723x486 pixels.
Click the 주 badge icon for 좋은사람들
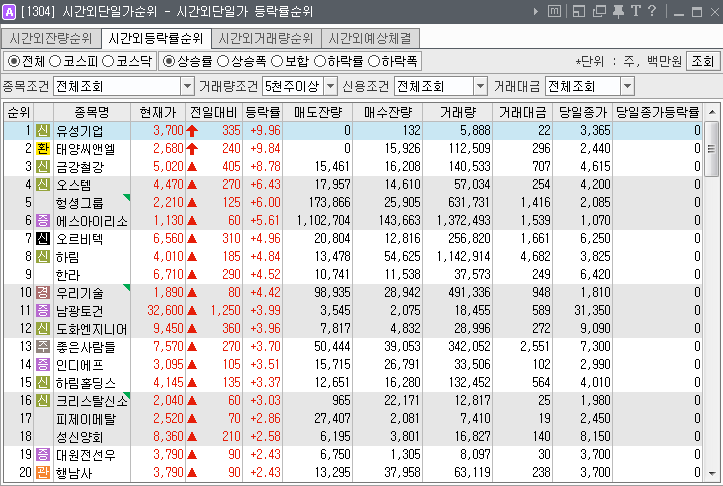point(43,346)
